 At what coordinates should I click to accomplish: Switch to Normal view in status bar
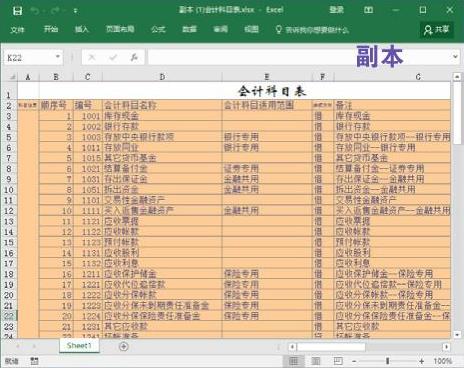(293, 361)
